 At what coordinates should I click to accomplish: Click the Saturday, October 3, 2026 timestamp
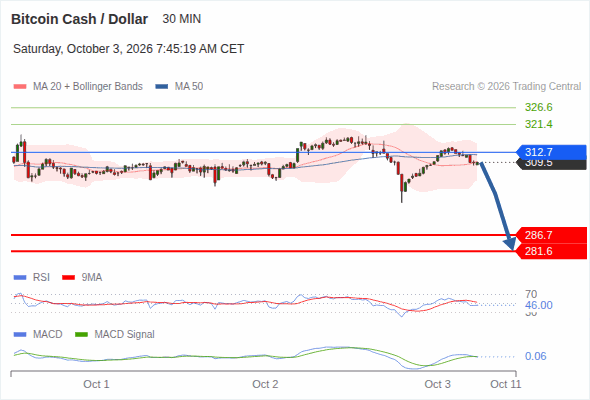(x=129, y=49)
